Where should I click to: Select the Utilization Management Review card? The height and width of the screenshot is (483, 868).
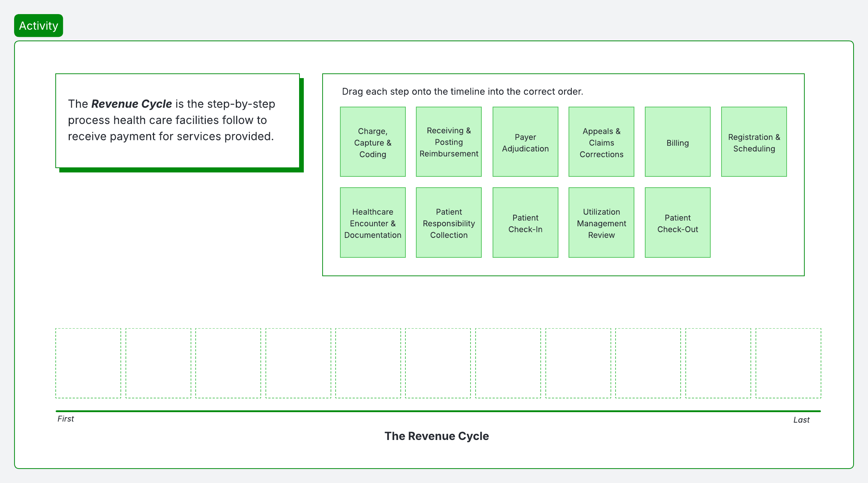coord(601,222)
